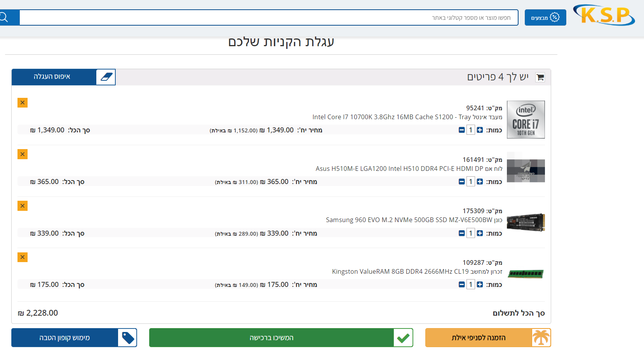Click the יש לך 4 פריטים cart header
Viewport: 644px width, 351px height.
tap(498, 77)
